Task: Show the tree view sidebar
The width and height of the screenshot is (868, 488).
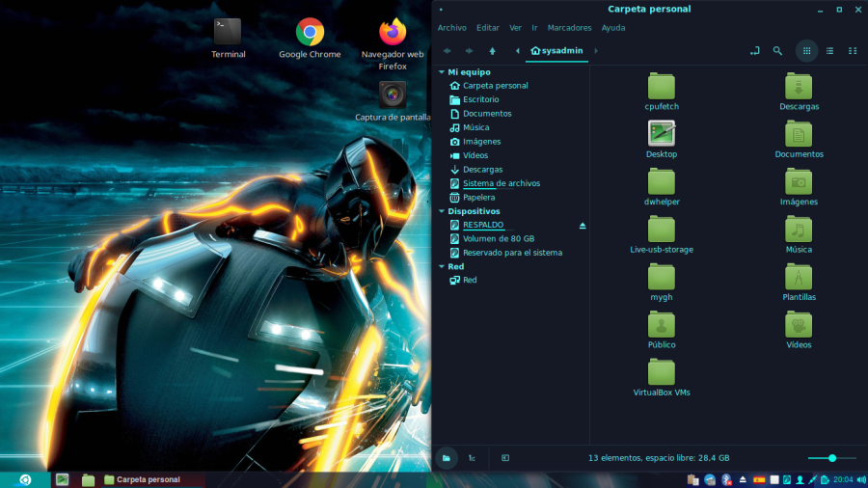Action: 472,458
